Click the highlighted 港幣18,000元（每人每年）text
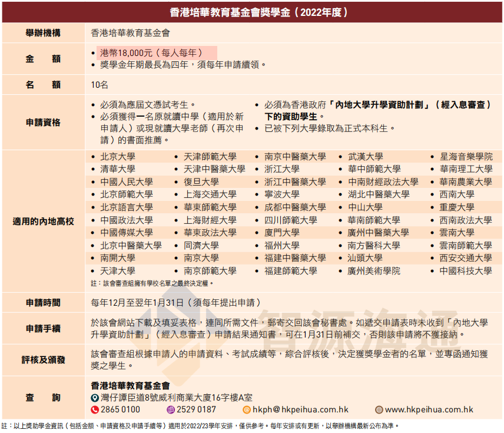 point(152,53)
